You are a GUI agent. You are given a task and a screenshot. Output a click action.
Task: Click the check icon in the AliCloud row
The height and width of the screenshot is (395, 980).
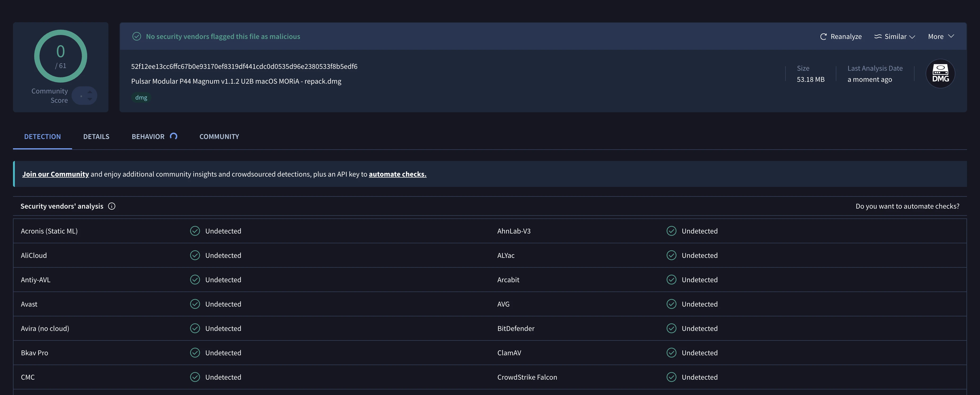click(x=195, y=255)
